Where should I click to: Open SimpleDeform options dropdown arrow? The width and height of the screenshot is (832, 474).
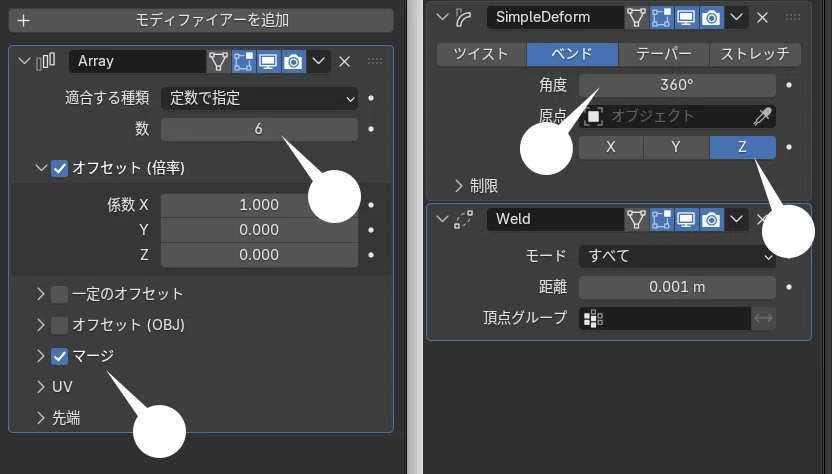pyautogui.click(x=736, y=18)
